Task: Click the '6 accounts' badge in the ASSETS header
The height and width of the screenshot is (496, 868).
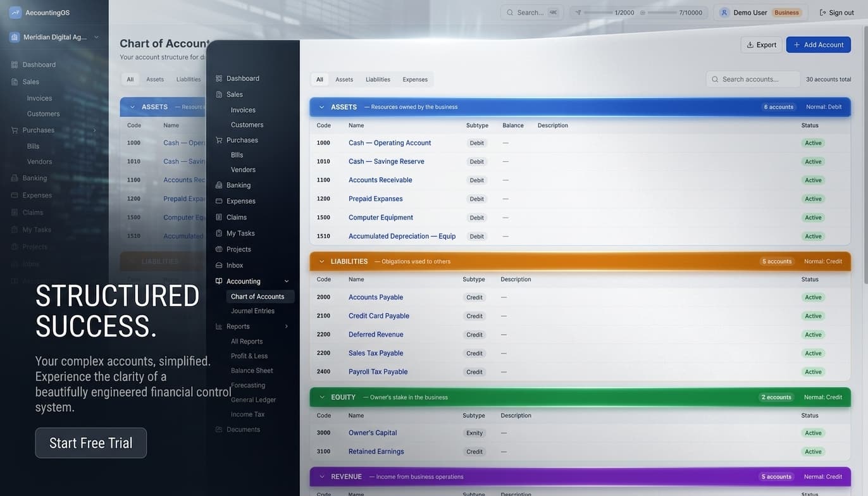Action: click(x=778, y=107)
